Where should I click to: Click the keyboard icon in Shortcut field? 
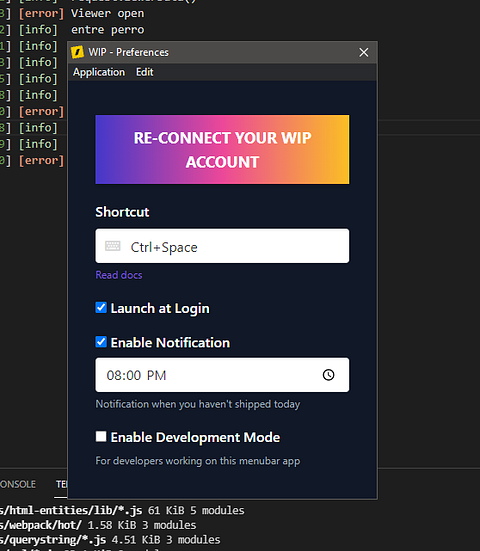[113, 246]
